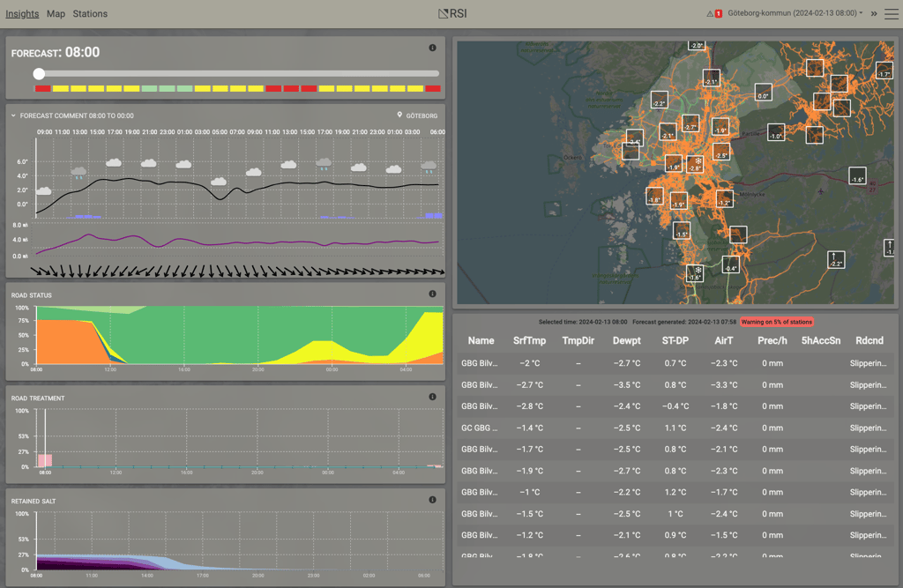This screenshot has width=903, height=588.
Task: Click ST-DP cell 1.2 °C in table
Action: coord(675,493)
